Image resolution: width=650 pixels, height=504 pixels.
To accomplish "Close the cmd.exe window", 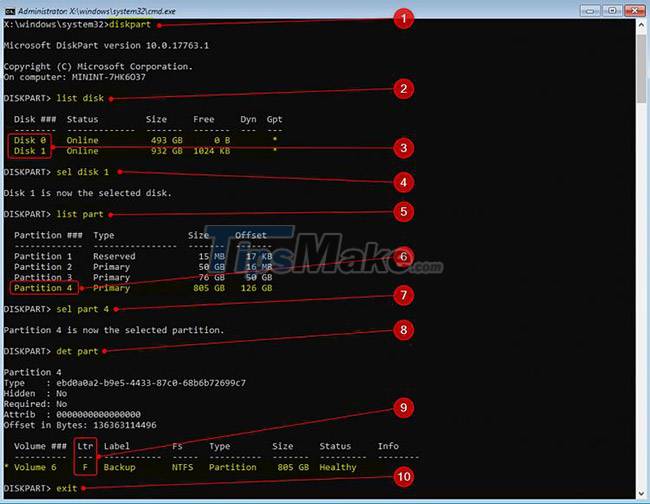I will click(x=634, y=11).
